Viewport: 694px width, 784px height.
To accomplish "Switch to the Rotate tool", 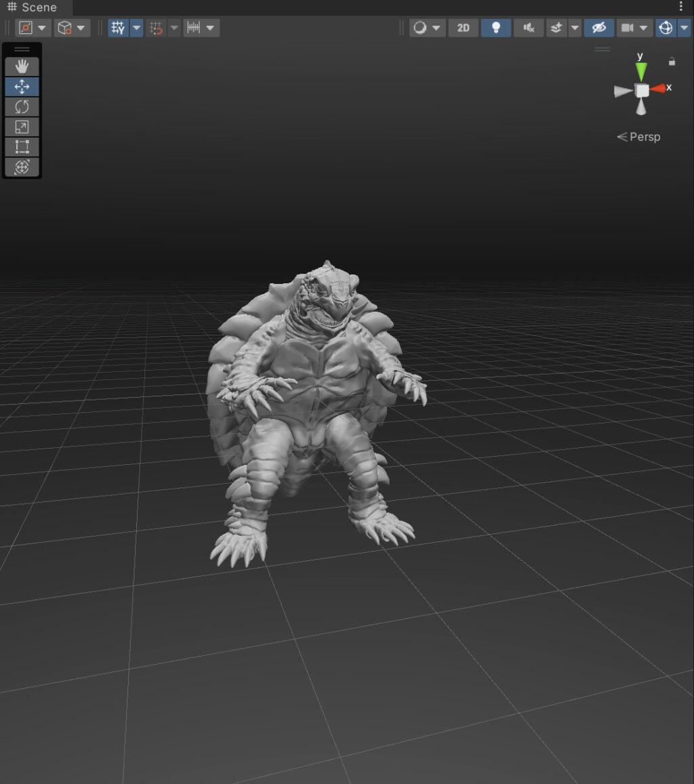I will coord(22,106).
